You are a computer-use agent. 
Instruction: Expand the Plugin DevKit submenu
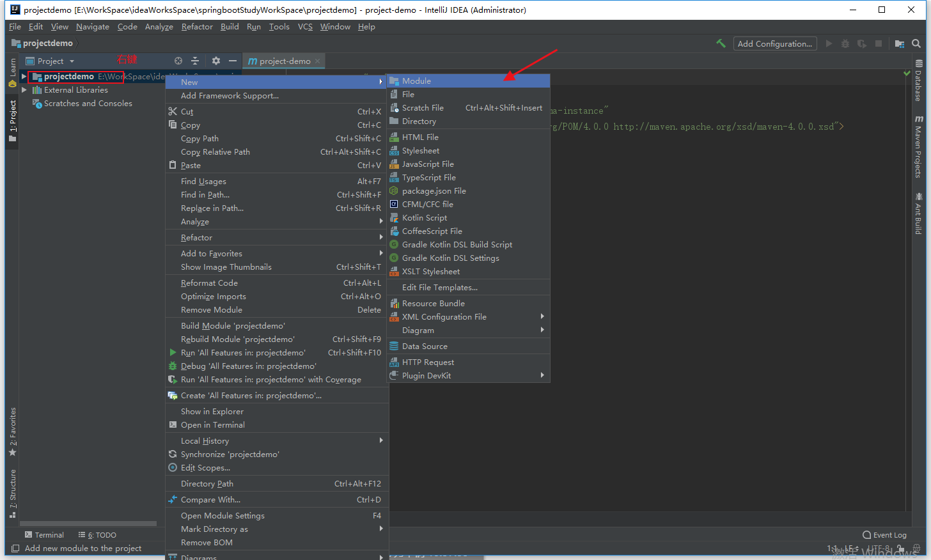(x=469, y=376)
